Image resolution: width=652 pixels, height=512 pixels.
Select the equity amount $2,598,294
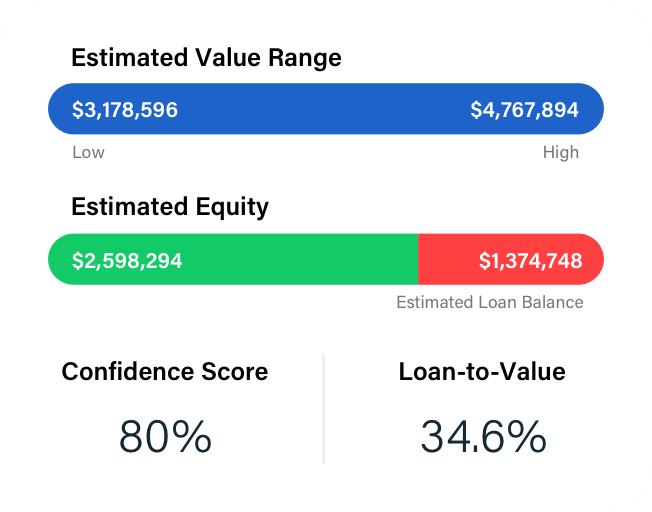coord(127,260)
